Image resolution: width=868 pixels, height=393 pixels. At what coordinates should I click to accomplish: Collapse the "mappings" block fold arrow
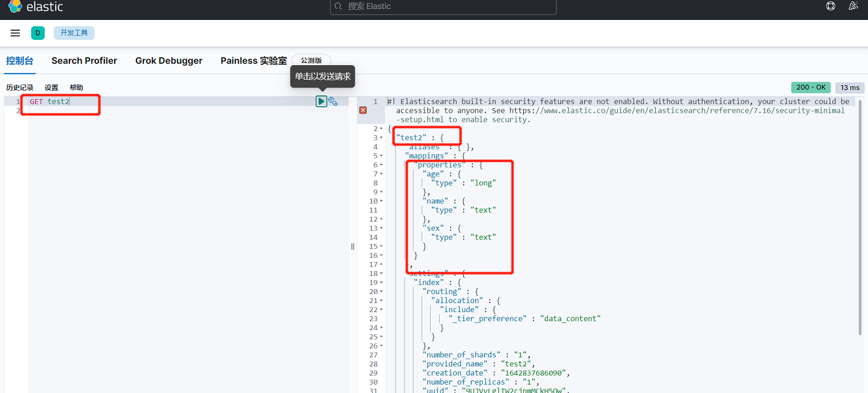click(x=381, y=156)
